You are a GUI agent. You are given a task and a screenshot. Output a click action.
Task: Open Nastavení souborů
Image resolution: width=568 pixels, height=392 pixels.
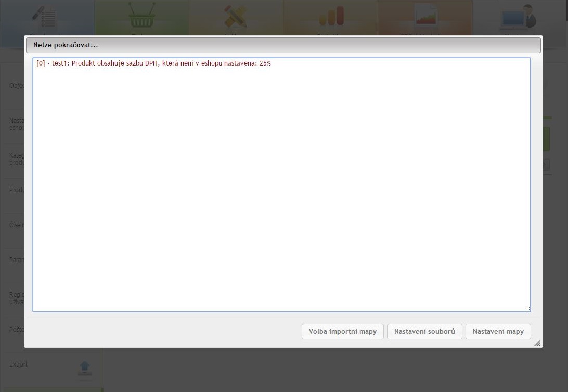pyautogui.click(x=424, y=332)
